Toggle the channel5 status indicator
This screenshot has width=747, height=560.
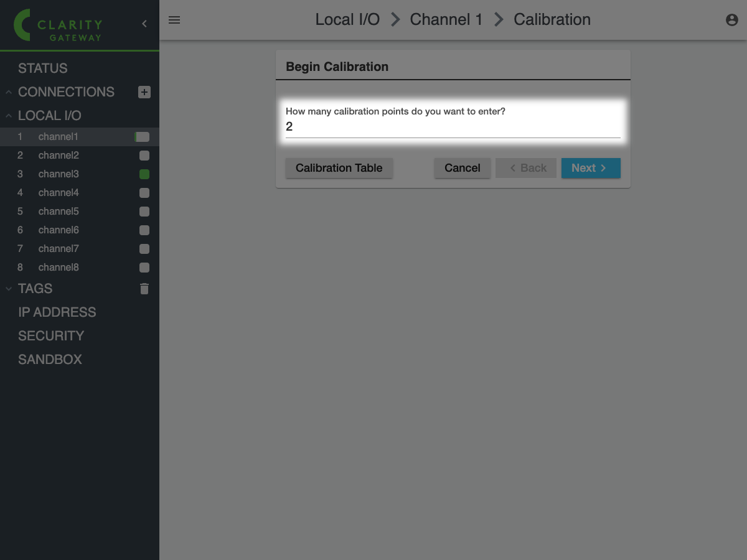tap(144, 212)
